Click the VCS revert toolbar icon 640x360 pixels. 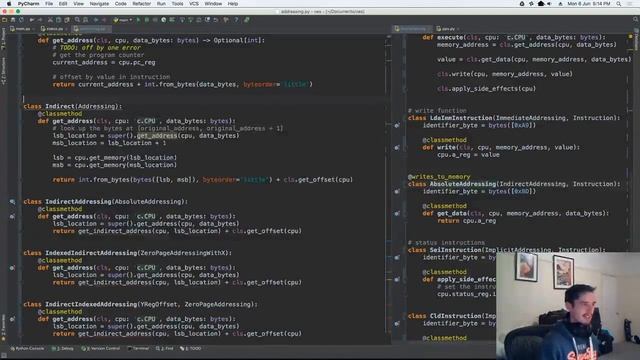[216, 20]
